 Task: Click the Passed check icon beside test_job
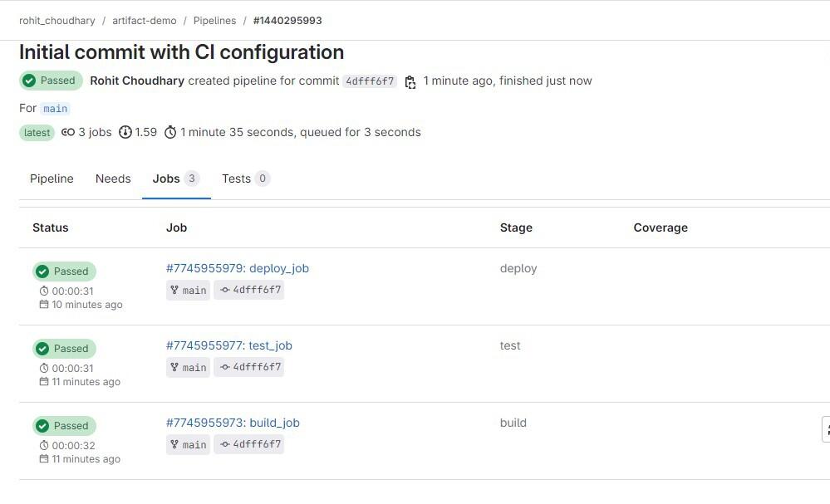pos(42,349)
